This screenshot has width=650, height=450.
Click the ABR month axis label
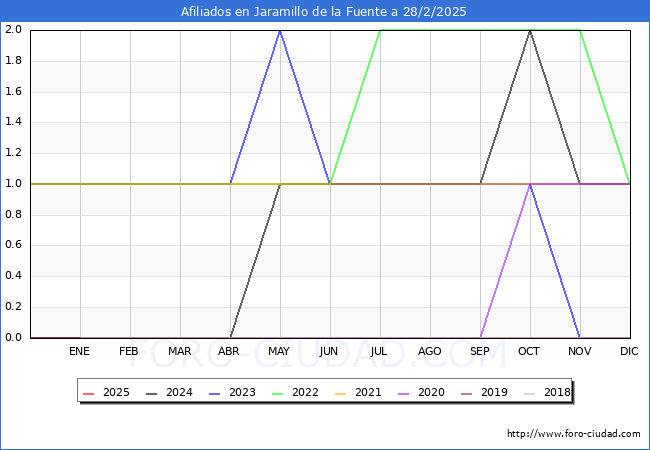[230, 351]
